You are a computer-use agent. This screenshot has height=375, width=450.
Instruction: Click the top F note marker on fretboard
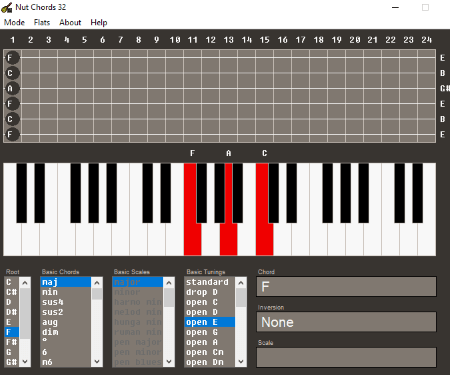(12, 58)
